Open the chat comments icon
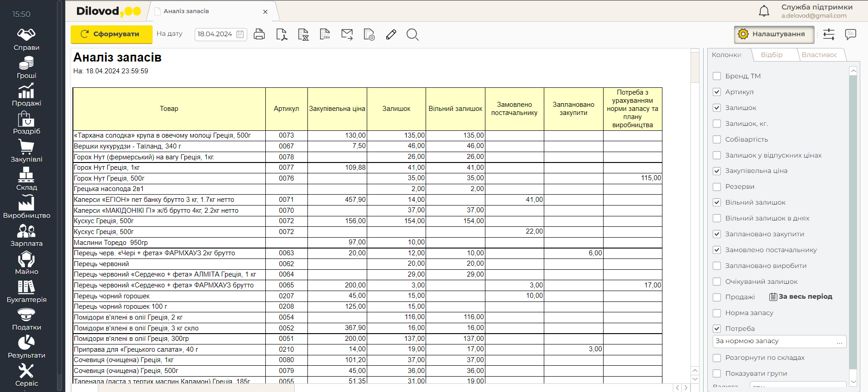 850,34
